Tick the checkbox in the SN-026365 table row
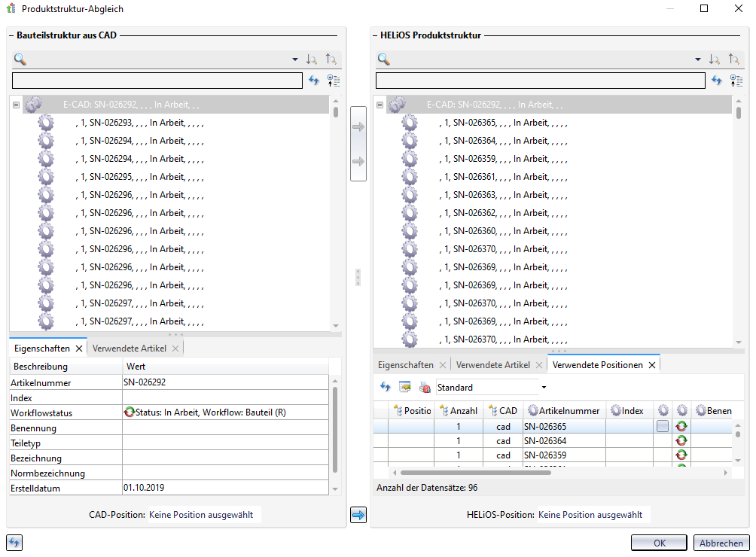This screenshot has width=756, height=557. click(x=662, y=426)
